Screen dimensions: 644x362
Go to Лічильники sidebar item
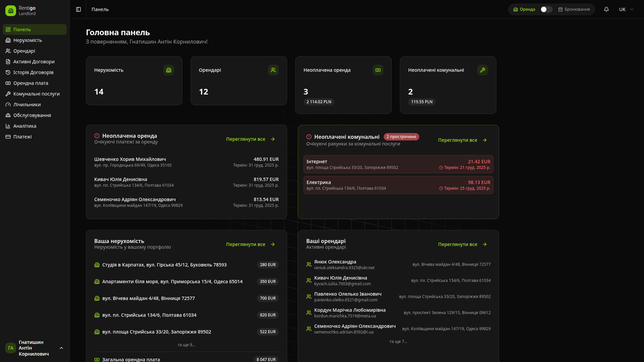[x=27, y=105]
